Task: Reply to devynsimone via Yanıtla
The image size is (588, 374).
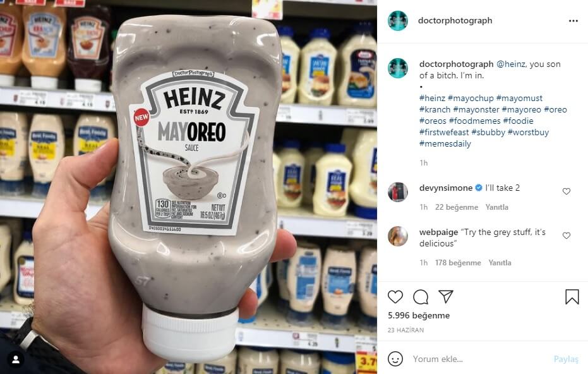Action: click(497, 207)
